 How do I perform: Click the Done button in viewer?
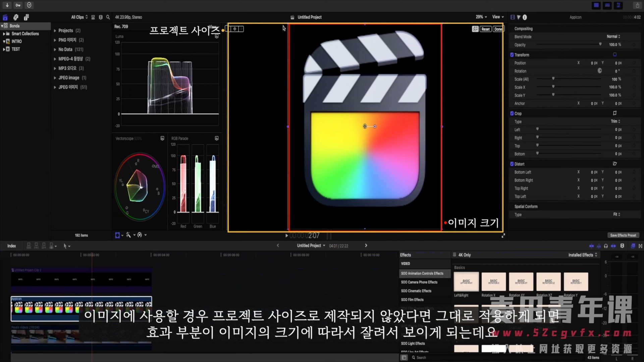pyautogui.click(x=498, y=29)
